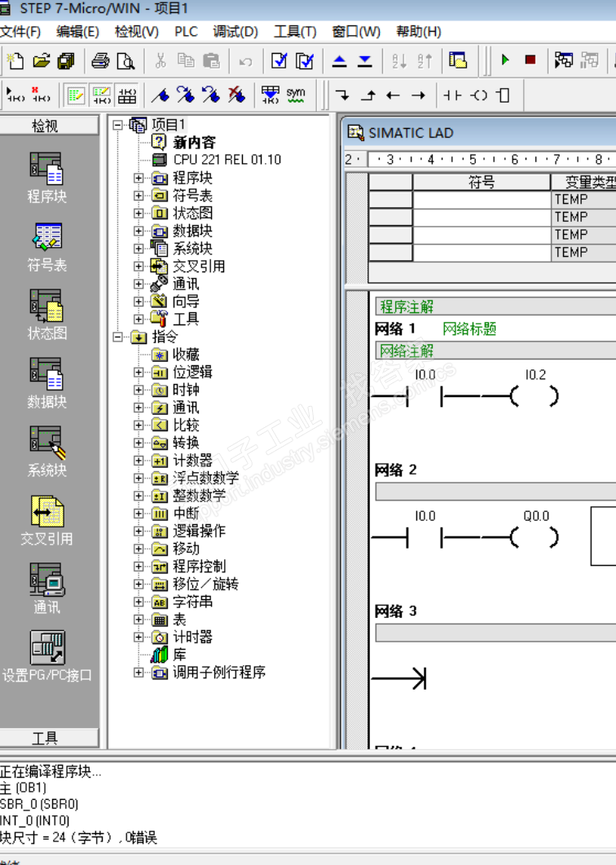Click the Upload from PLC arrow icon
The width and height of the screenshot is (616, 865).
point(339,60)
